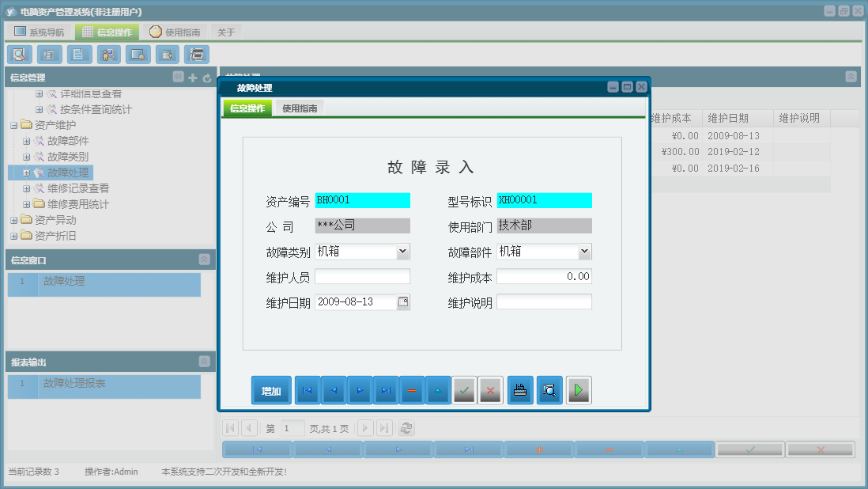This screenshot has width=868, height=489.
Task: Open the user management toolbar icon
Action: 108,54
